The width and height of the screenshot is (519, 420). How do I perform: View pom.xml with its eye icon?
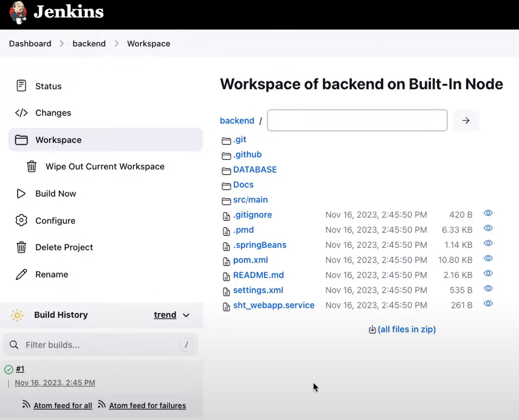coord(488,258)
